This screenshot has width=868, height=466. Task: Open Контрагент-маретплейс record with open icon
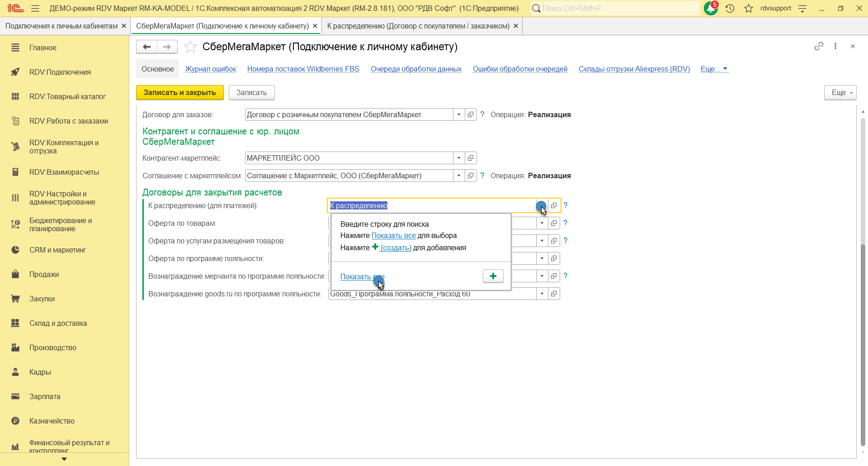471,158
